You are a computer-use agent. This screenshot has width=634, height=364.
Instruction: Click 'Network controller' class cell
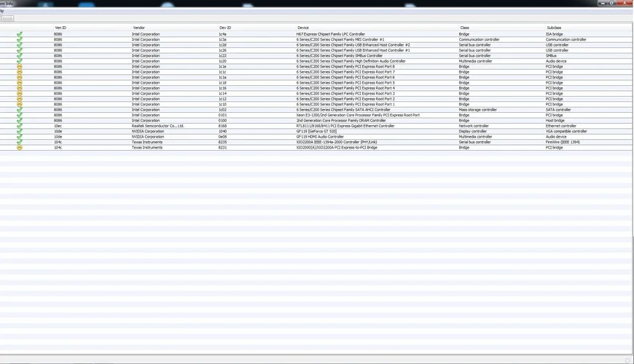(x=474, y=126)
